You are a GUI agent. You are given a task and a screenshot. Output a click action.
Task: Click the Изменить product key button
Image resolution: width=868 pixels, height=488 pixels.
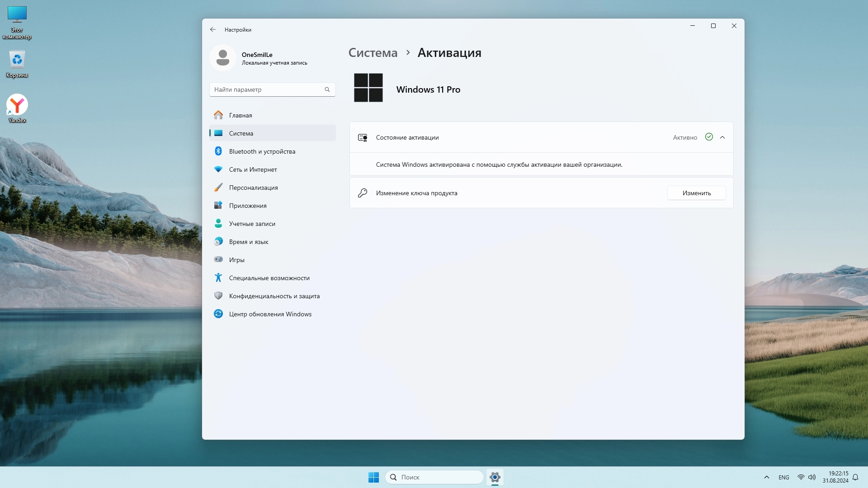coord(696,193)
